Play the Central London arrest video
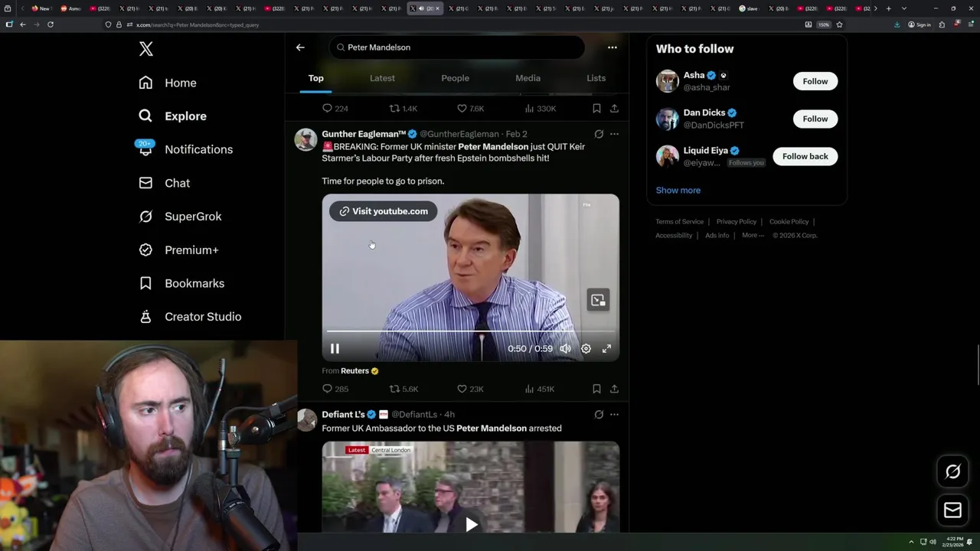The width and height of the screenshot is (980, 551). click(x=471, y=524)
